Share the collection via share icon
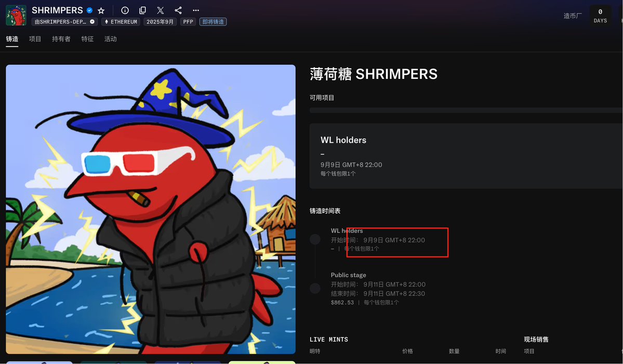 click(178, 10)
